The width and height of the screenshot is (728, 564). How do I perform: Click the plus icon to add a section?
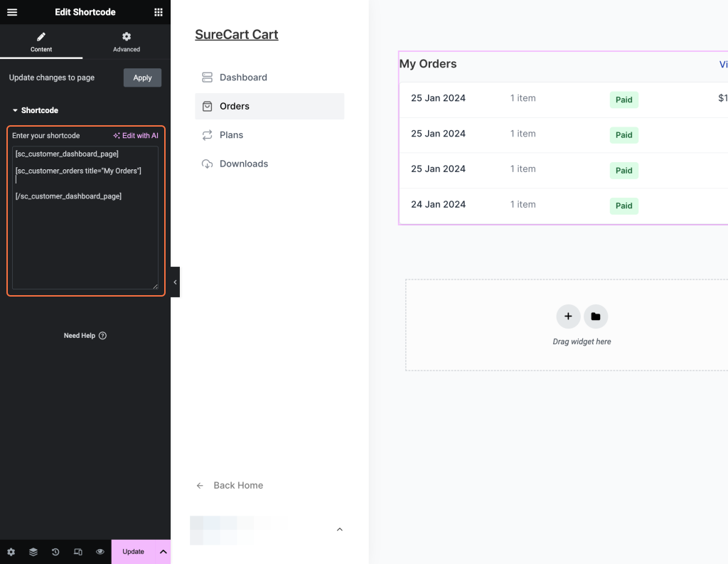(568, 316)
